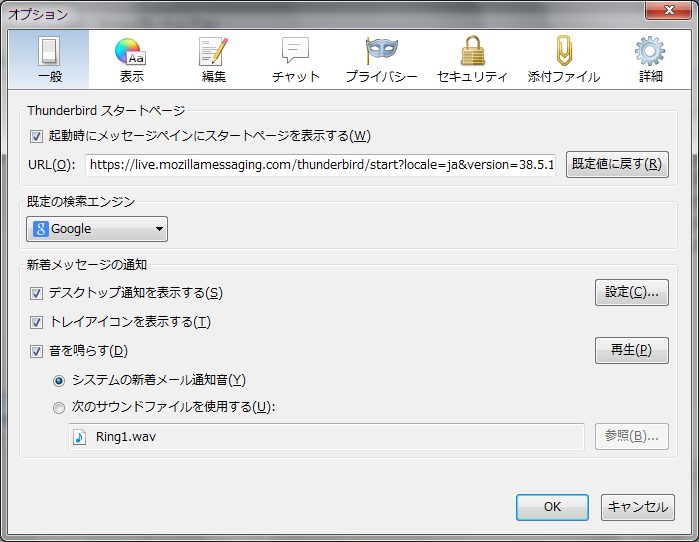Open the プライバシー mask icon
Screen dimensions: 699x542
[382, 50]
